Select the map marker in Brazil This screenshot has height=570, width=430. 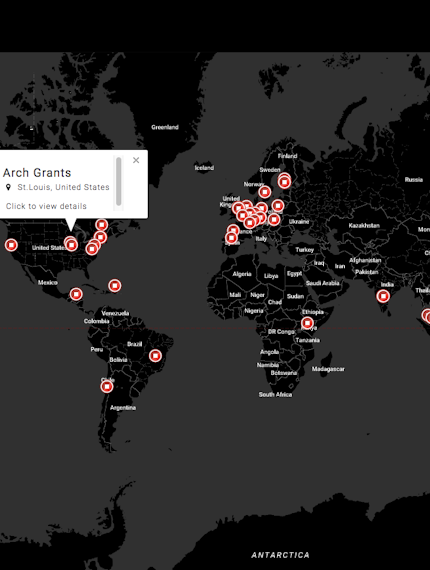[x=155, y=356]
